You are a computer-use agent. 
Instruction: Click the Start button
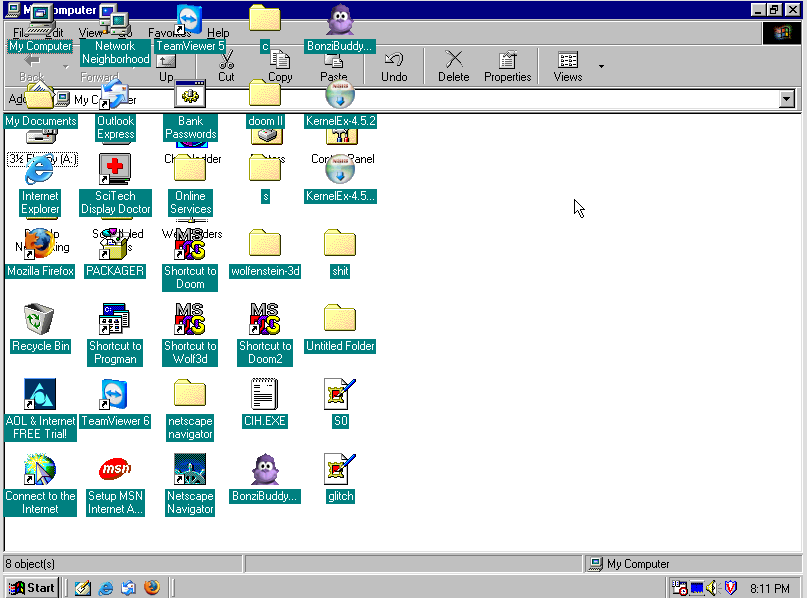[x=30, y=587]
